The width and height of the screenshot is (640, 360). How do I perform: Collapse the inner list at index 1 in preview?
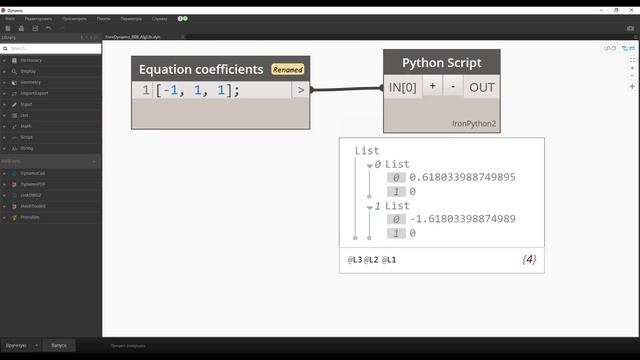pyautogui.click(x=370, y=207)
